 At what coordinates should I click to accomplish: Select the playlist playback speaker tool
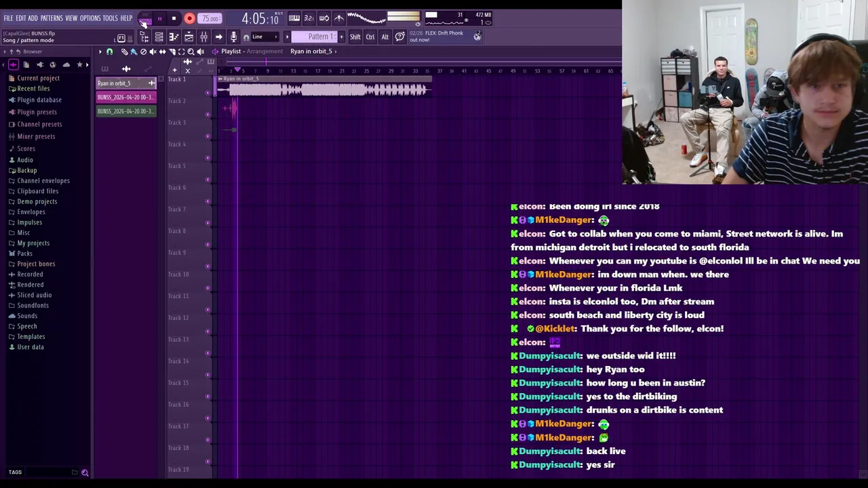(200, 52)
